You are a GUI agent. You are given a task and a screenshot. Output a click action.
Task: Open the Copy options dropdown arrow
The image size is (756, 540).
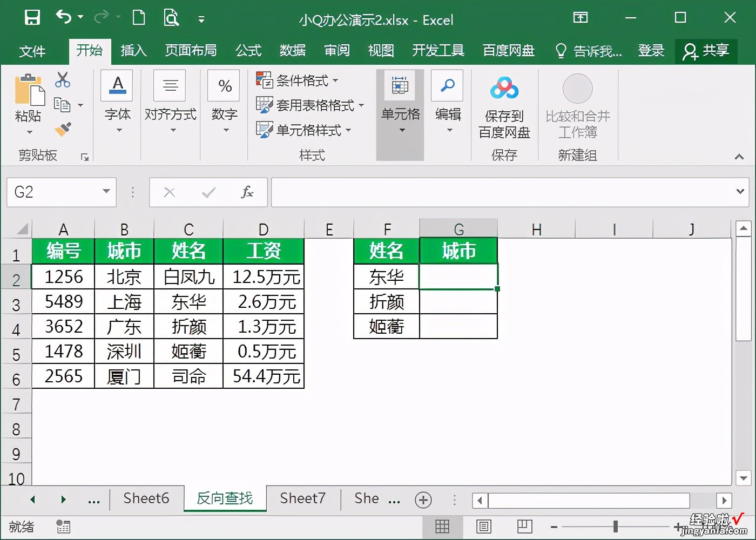point(80,105)
